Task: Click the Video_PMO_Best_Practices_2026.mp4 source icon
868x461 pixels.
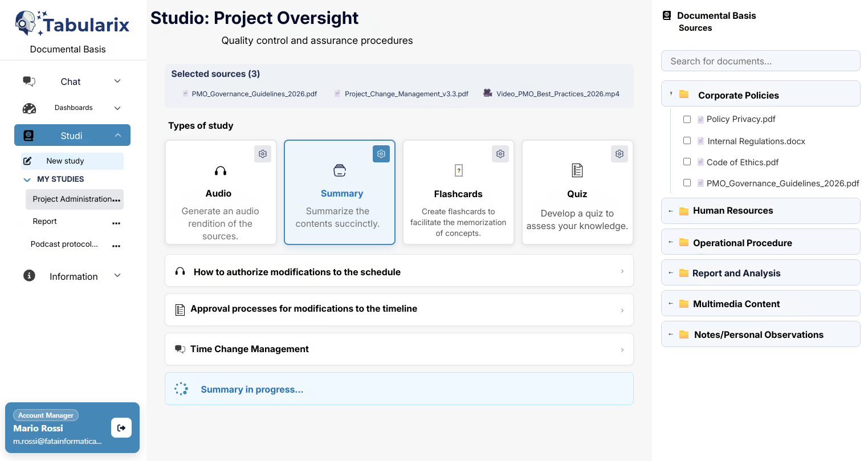Action: tap(488, 93)
